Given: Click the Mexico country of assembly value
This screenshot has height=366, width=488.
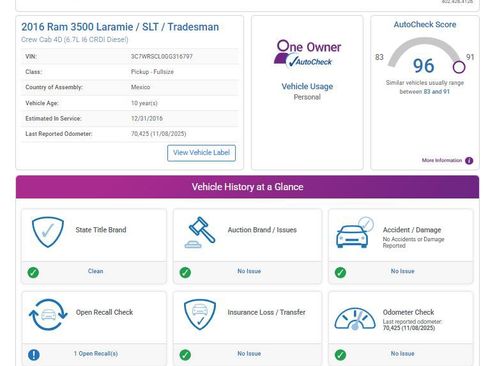Looking at the screenshot, I should point(140,87).
